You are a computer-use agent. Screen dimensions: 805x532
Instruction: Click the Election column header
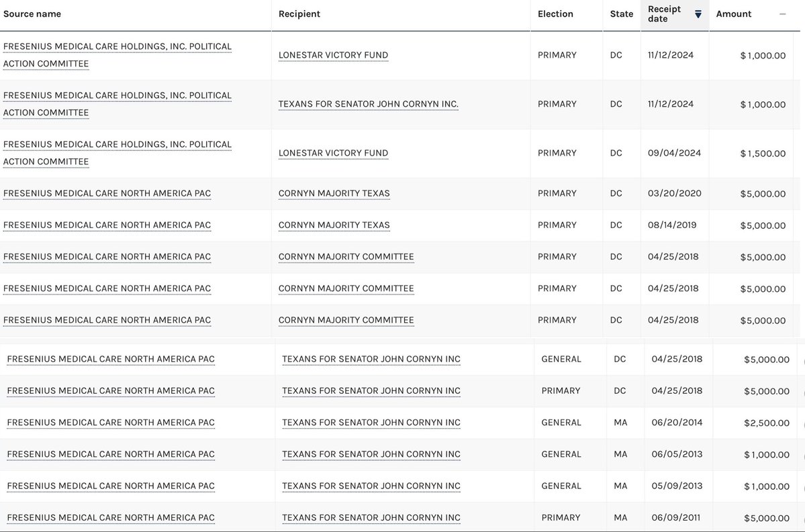(555, 14)
